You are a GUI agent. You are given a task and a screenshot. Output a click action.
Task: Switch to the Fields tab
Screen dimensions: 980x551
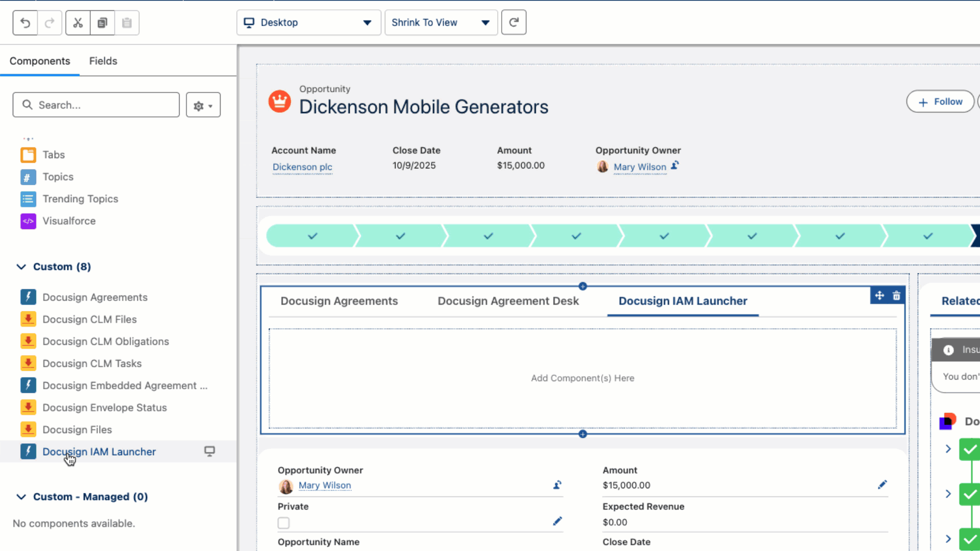[x=103, y=61]
